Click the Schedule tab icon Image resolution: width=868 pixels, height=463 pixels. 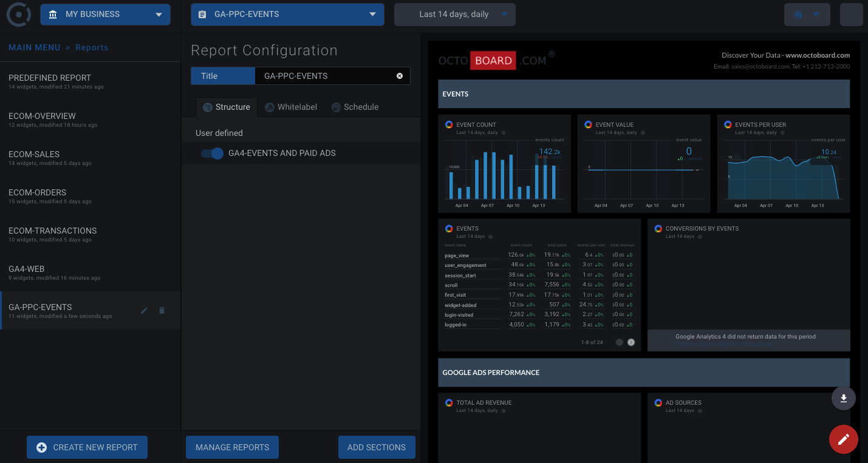tap(336, 107)
